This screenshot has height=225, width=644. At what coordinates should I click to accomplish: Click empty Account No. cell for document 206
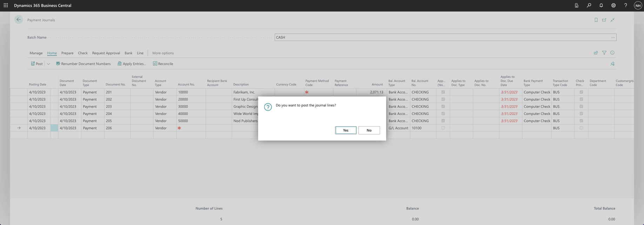[191, 128]
